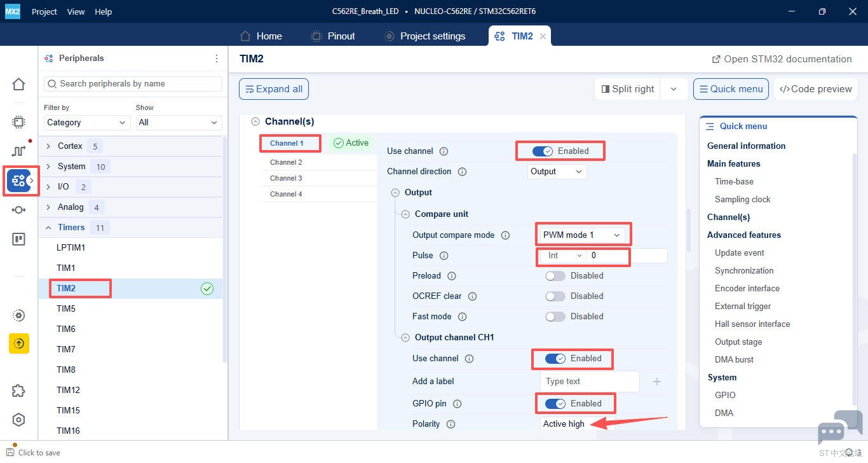This screenshot has height=463, width=868.
Task: Open the Filter by Category dropdown
Action: coord(87,123)
